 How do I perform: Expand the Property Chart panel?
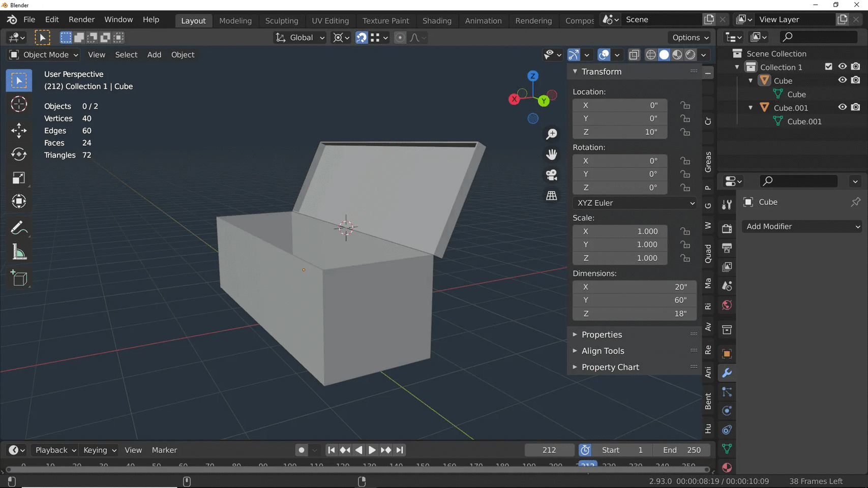tap(575, 367)
